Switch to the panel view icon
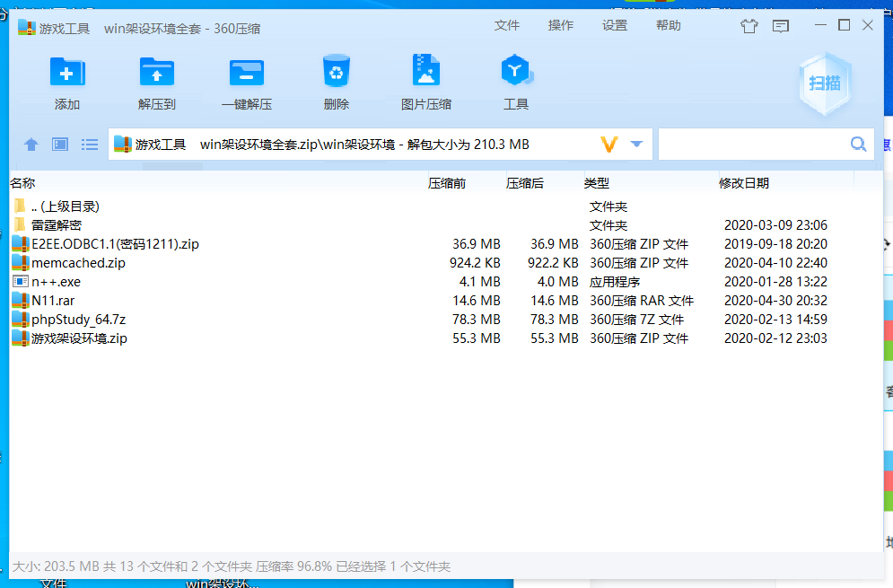 (x=60, y=145)
